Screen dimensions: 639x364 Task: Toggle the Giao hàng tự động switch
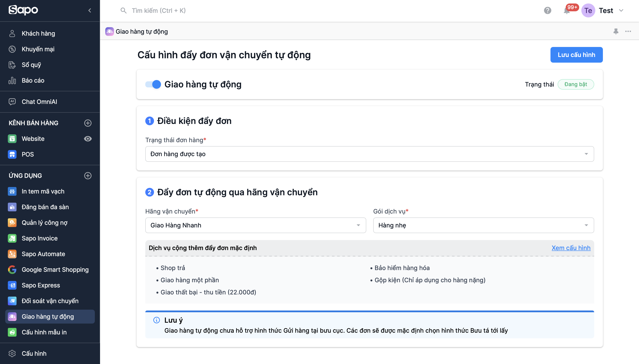[153, 85]
